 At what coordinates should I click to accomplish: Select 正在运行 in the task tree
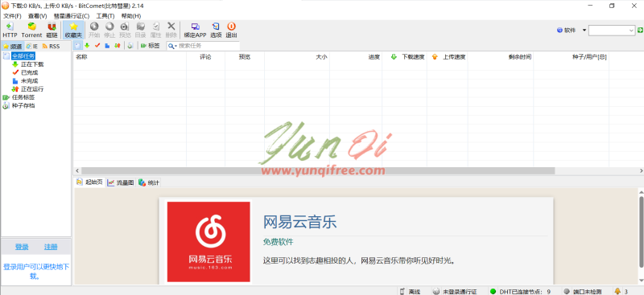click(32, 89)
